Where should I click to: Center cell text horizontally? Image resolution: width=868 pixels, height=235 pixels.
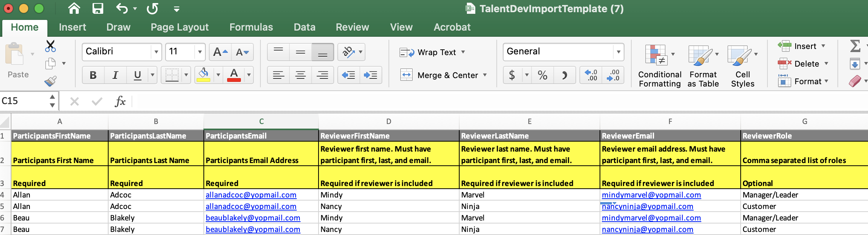pos(301,75)
